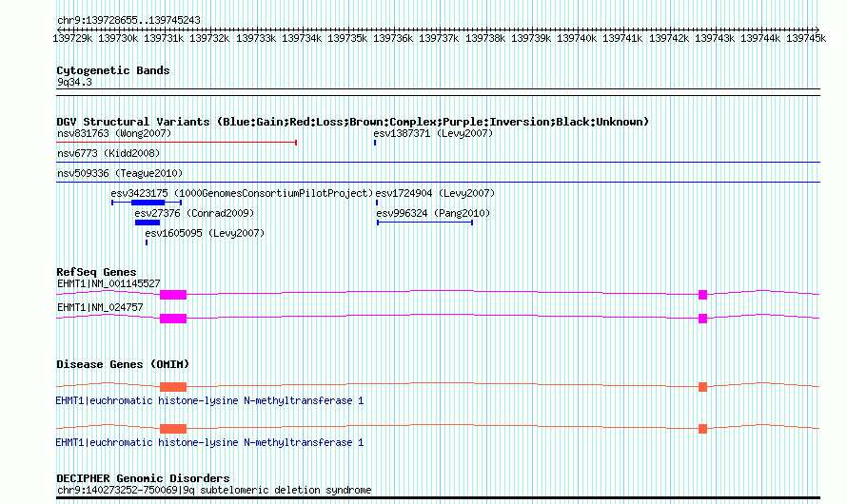
Task: Click the large orange exon in lower OMIM gene
Action: (x=173, y=429)
